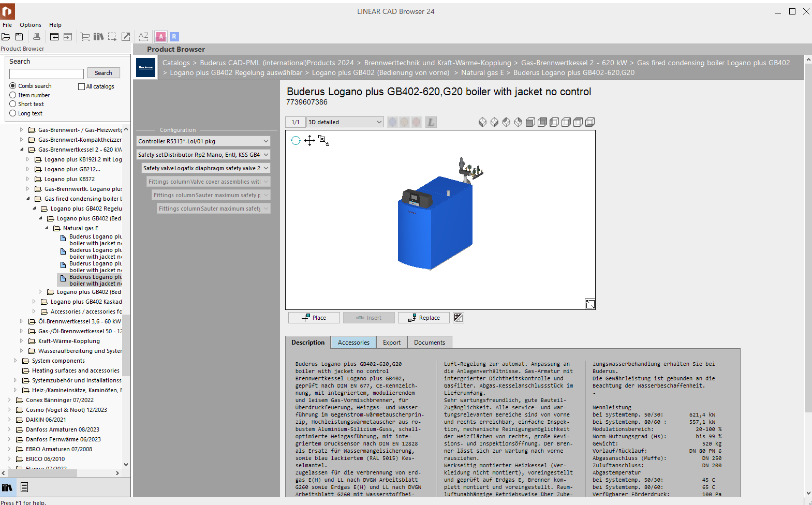Click the product tree horizontal scrollbar

pos(41,473)
